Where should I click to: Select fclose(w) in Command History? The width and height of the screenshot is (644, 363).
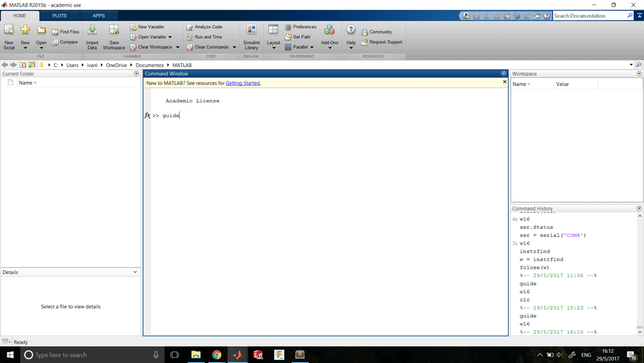click(x=535, y=267)
